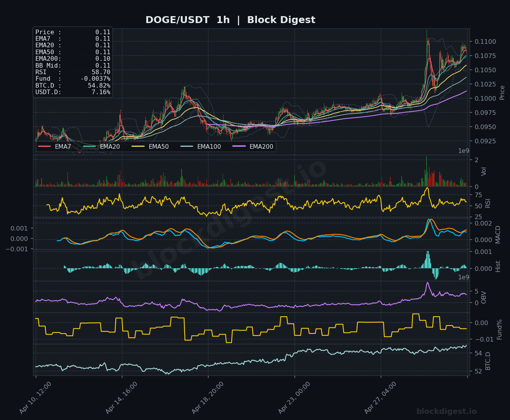Click the Fund value -0.0037%
The image size is (510, 420).
pyautogui.click(x=95, y=79)
